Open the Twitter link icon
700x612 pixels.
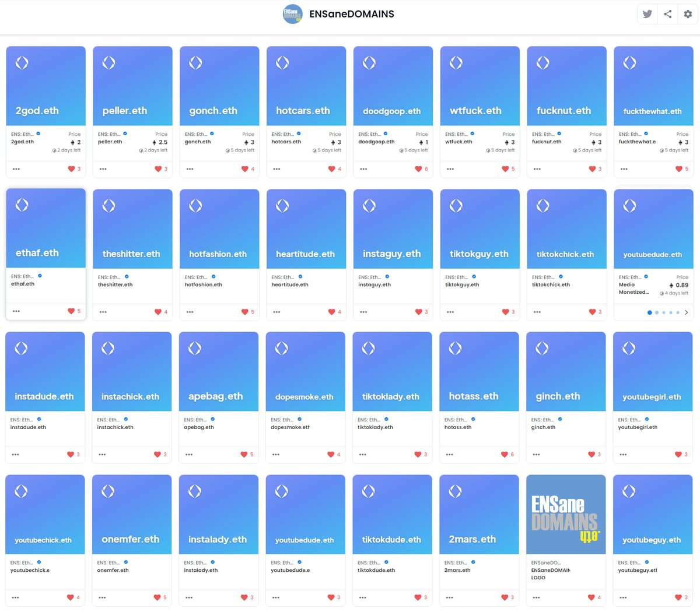647,14
